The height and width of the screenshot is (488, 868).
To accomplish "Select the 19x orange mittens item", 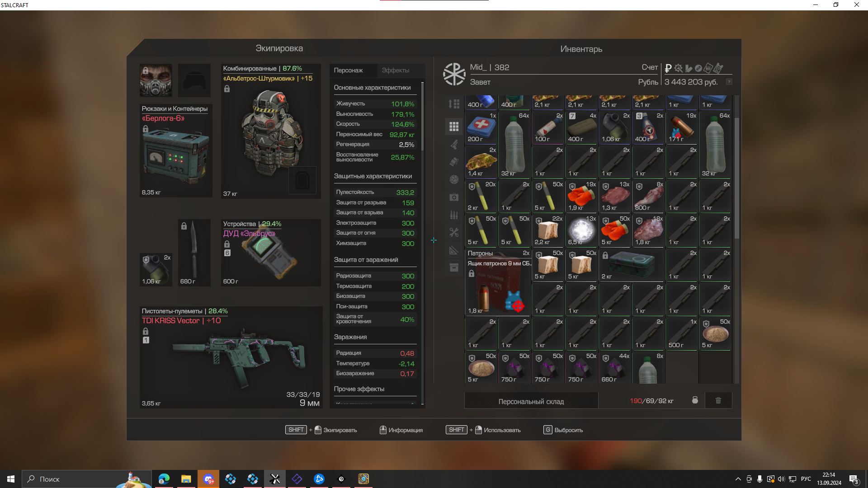I will 582,196.
